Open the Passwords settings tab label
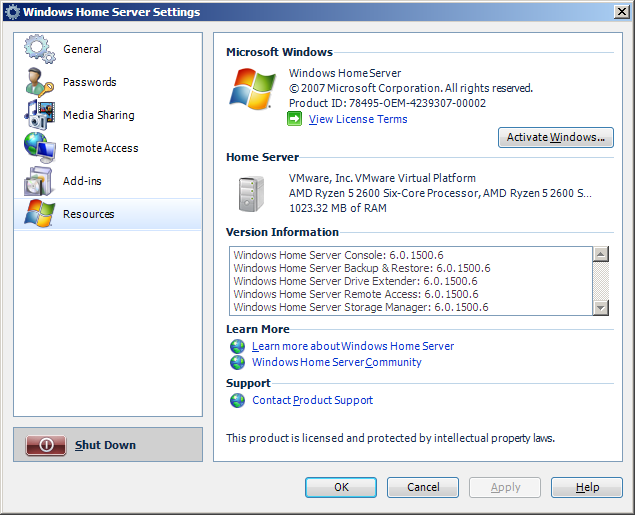Viewport: 635px width, 515px height. [x=89, y=82]
